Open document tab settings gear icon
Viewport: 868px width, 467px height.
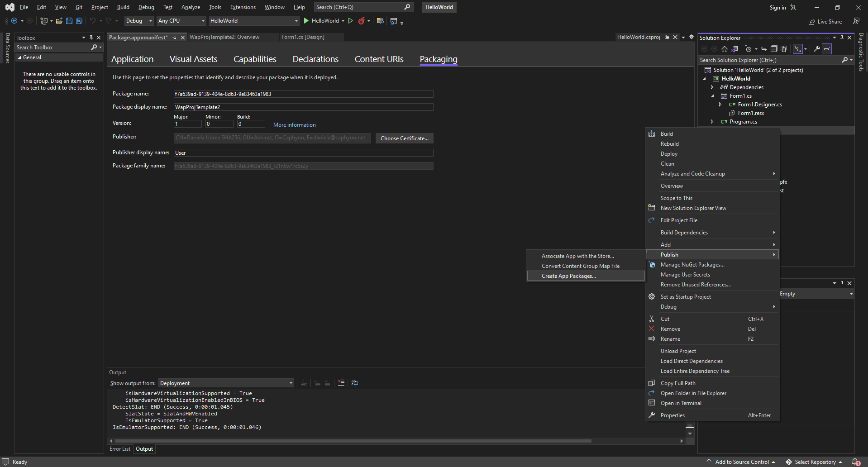(x=692, y=37)
